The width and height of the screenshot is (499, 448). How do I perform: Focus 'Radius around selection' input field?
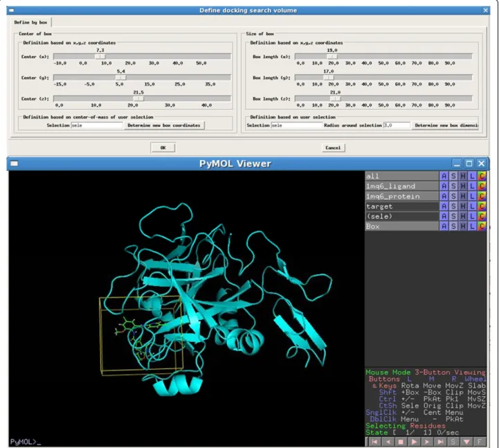pos(397,125)
